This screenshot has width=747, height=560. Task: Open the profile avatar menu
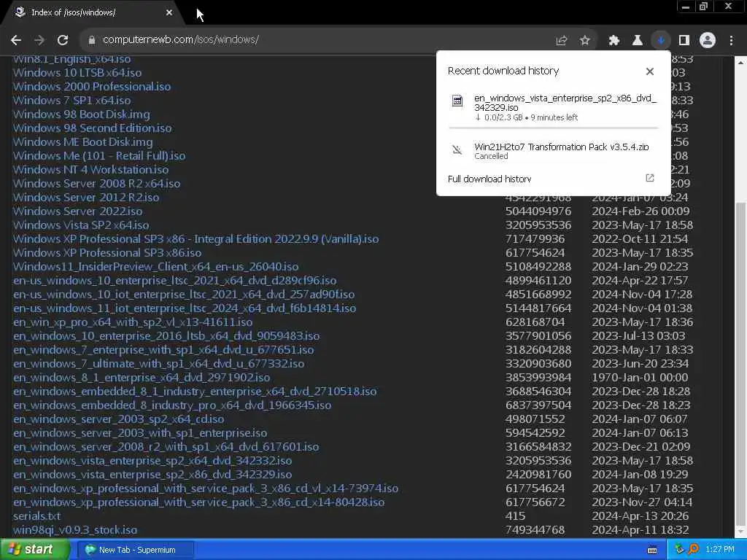point(708,41)
